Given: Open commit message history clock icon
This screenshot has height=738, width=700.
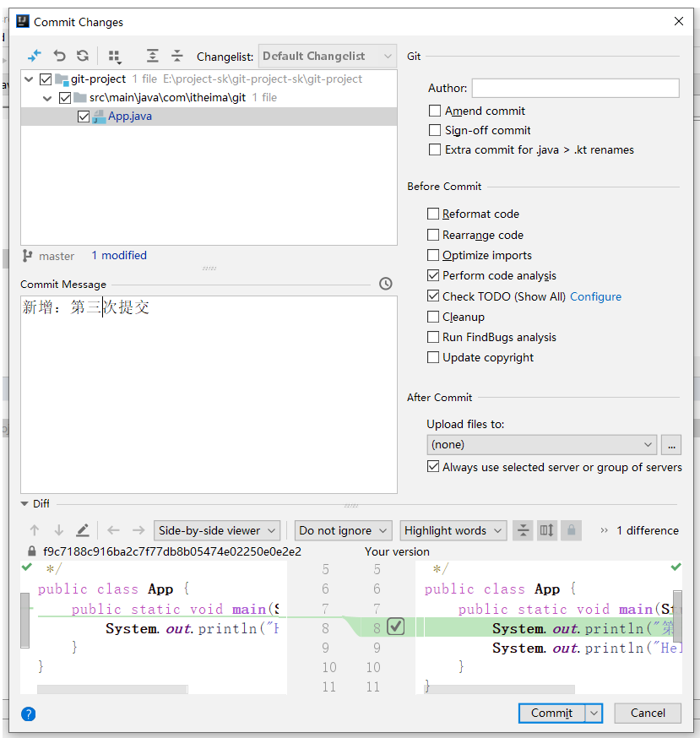Looking at the screenshot, I should click(x=386, y=284).
